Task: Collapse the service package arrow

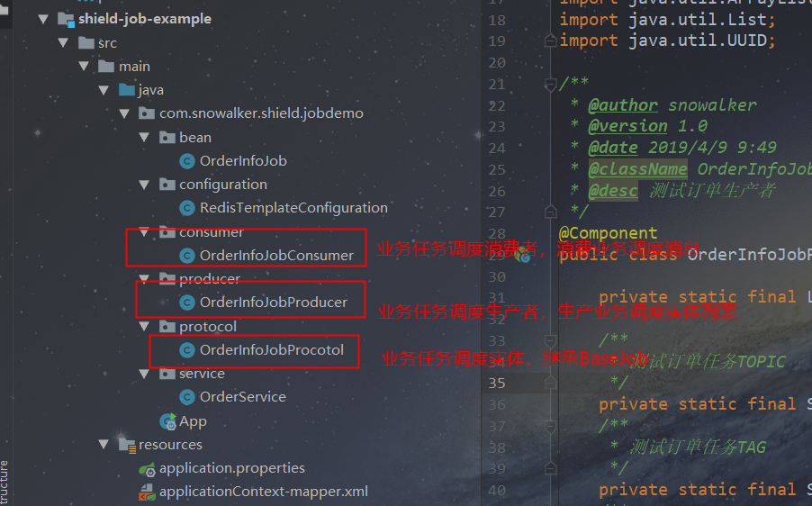Action: click(144, 374)
